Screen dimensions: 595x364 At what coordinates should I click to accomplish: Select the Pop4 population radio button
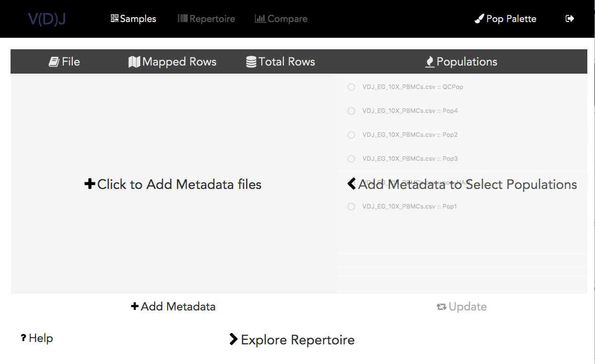351,111
